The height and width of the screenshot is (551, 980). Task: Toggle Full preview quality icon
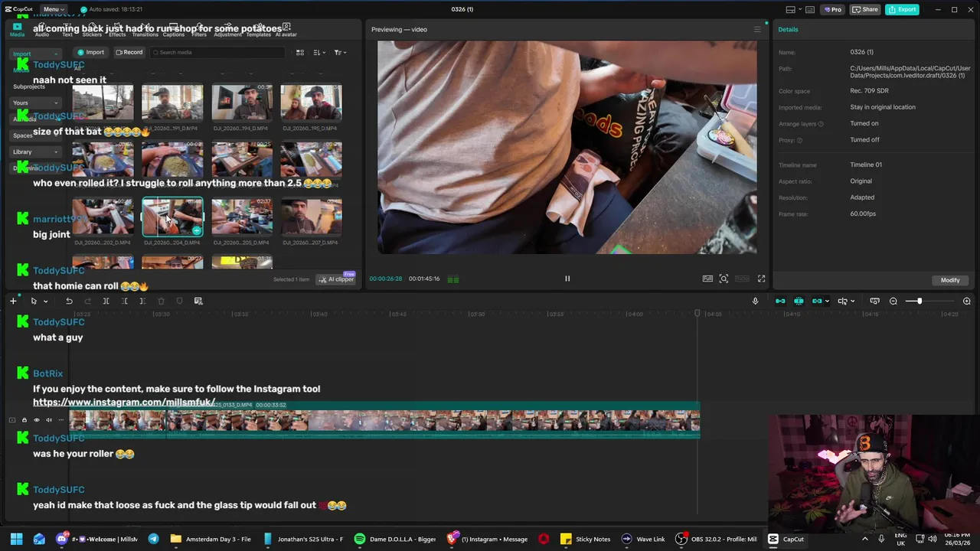pos(707,279)
